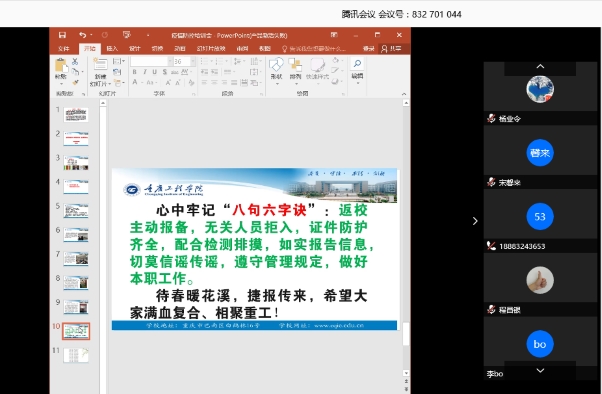Expand the font name dropdown
This screenshot has height=394, width=602.
(x=170, y=61)
